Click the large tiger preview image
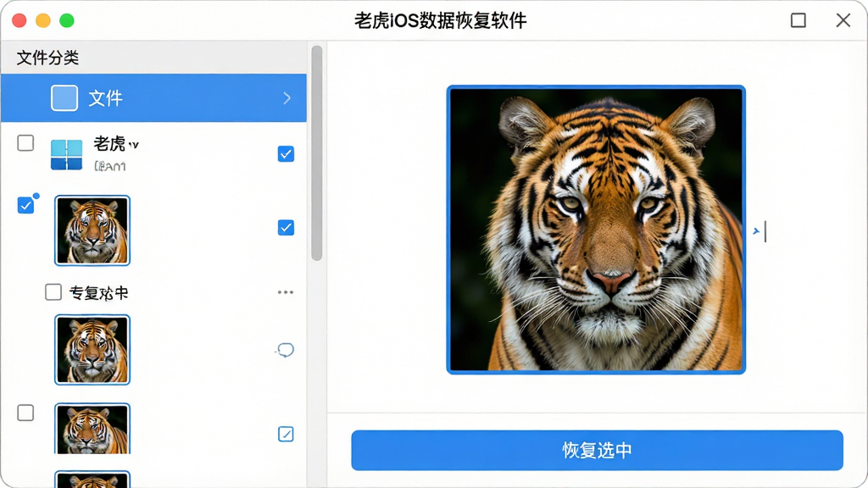The image size is (868, 488). (596, 230)
